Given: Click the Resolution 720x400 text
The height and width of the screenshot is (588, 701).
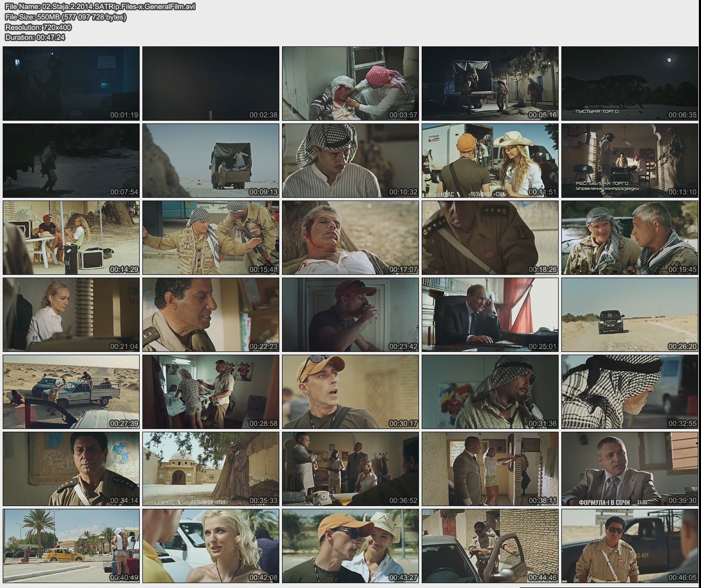Looking at the screenshot, I should point(38,27).
